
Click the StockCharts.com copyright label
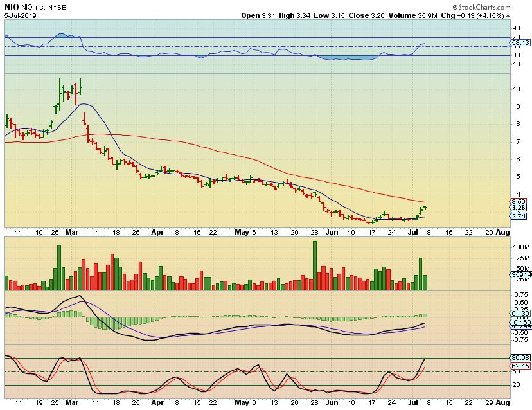pos(481,7)
